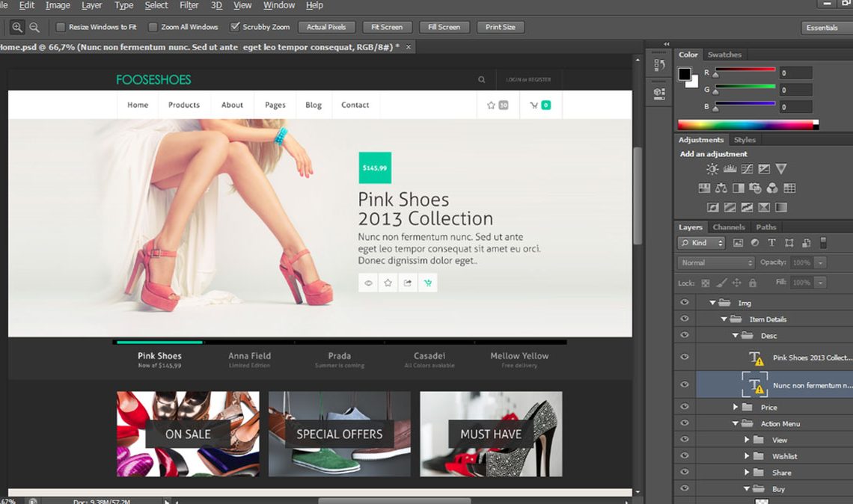
Task: Open the Image menu
Action: (58, 5)
